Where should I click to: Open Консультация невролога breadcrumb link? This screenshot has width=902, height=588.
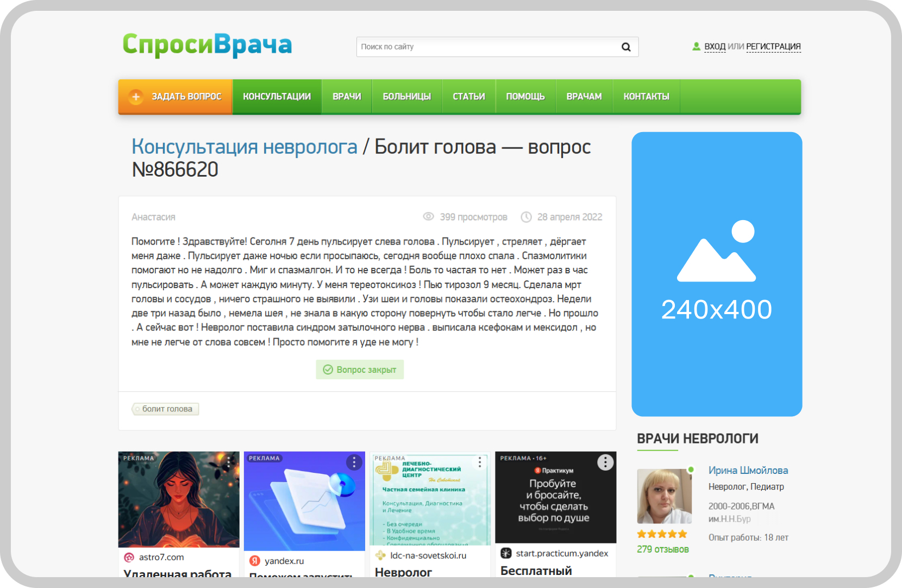tap(245, 147)
